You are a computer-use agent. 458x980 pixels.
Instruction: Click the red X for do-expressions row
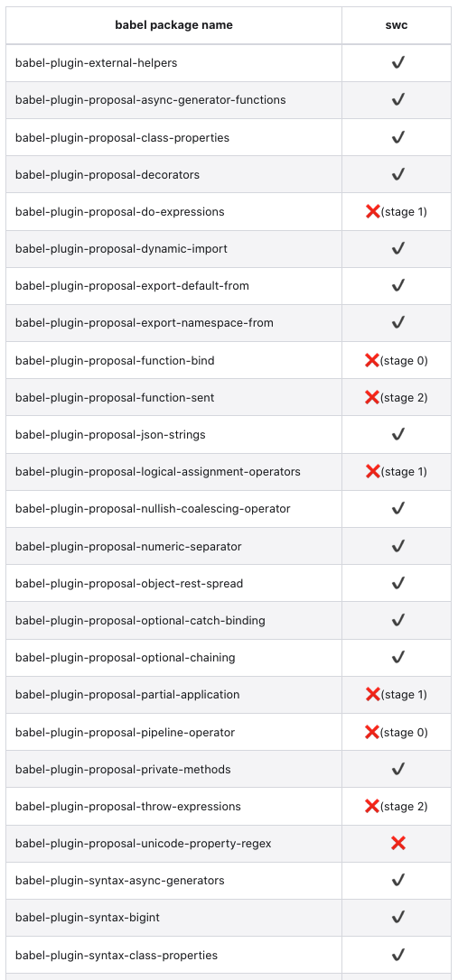tap(373, 211)
